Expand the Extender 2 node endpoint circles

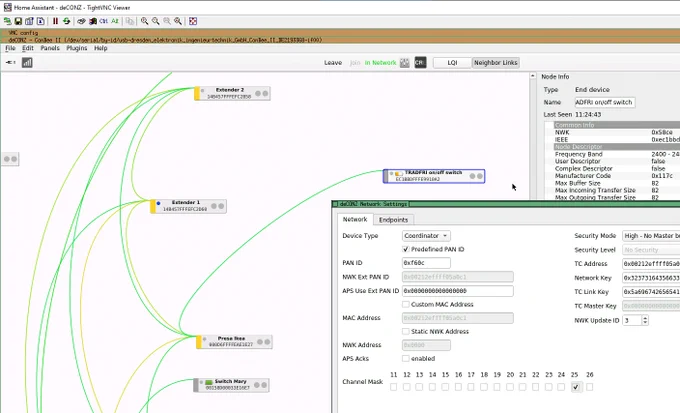coord(262,93)
